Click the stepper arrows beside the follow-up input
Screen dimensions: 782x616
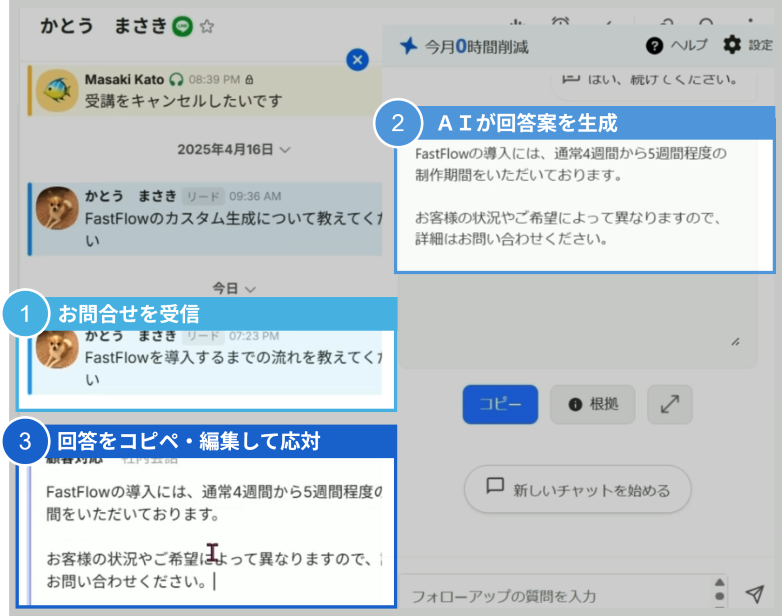tap(719, 593)
